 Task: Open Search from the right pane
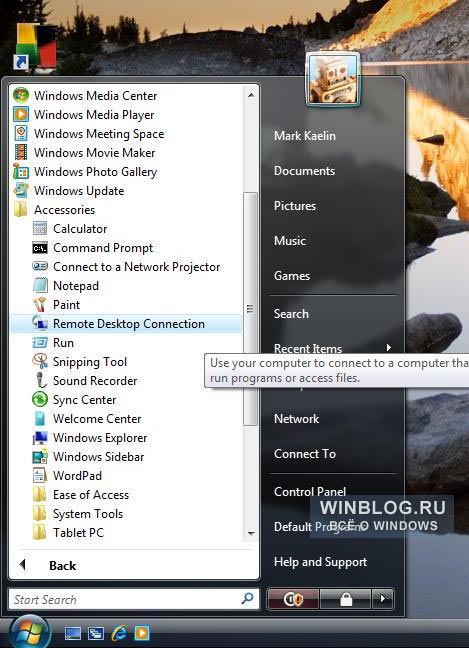[x=291, y=314]
